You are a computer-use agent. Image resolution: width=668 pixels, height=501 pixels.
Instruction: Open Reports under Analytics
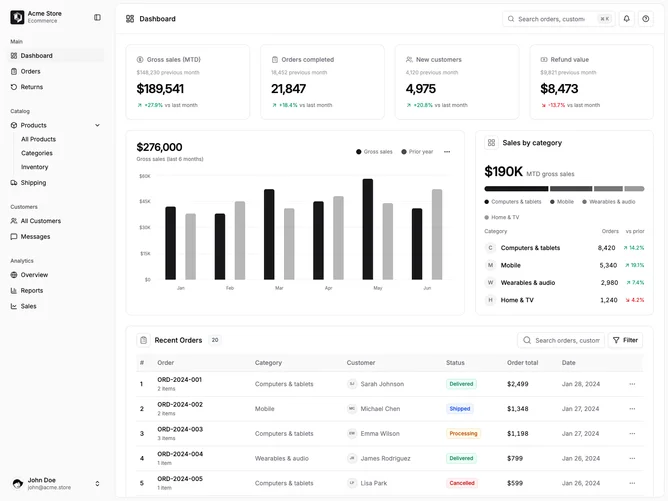coord(56,291)
